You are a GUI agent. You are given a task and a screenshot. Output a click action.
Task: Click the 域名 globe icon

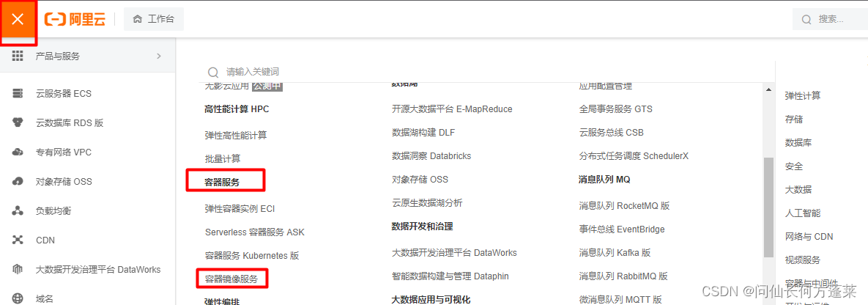point(18,299)
